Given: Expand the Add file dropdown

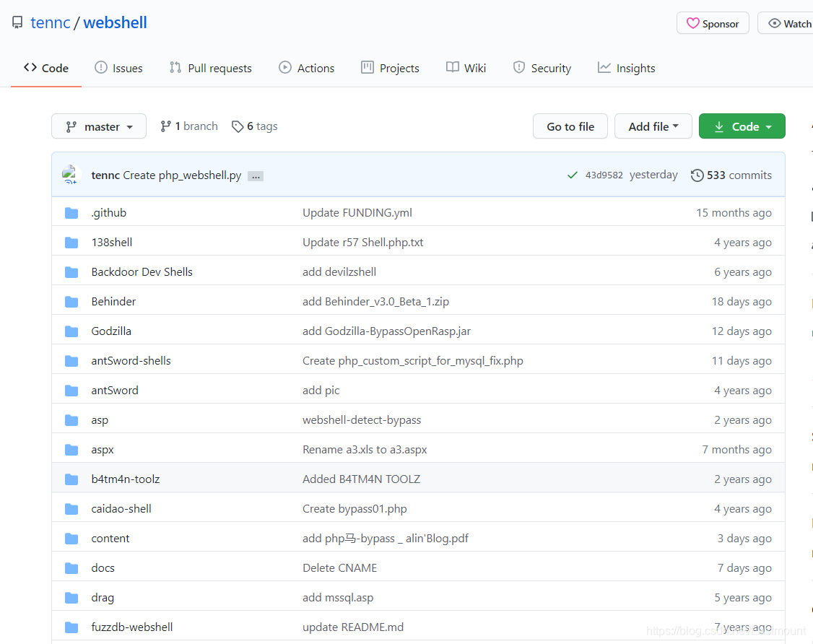Looking at the screenshot, I should [x=653, y=126].
